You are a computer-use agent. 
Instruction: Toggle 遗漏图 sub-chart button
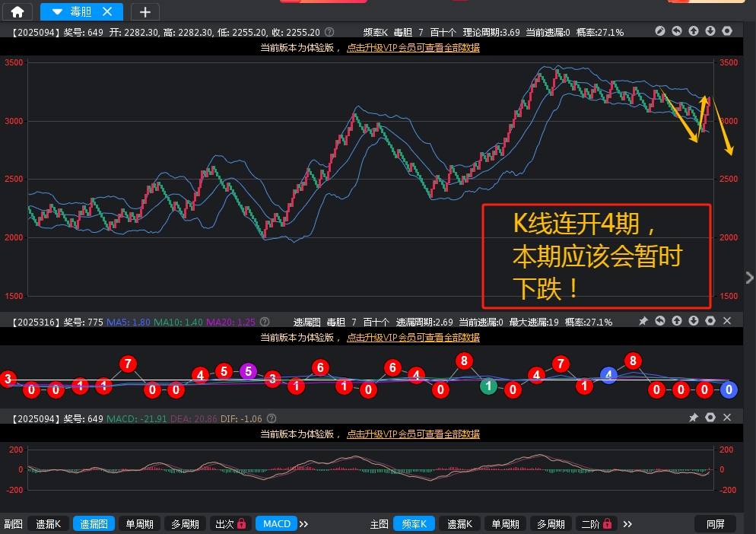pos(94,523)
